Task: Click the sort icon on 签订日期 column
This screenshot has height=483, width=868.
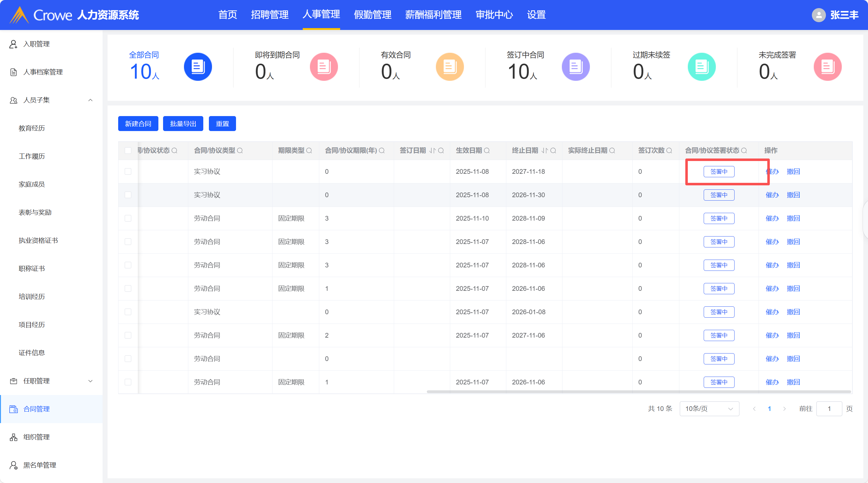Action: tap(432, 150)
